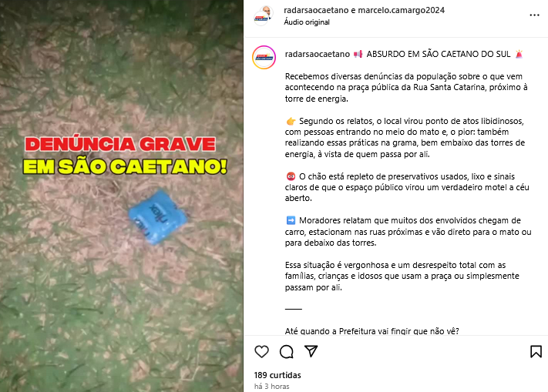Open radarsaocaetano username in caption

318,54
